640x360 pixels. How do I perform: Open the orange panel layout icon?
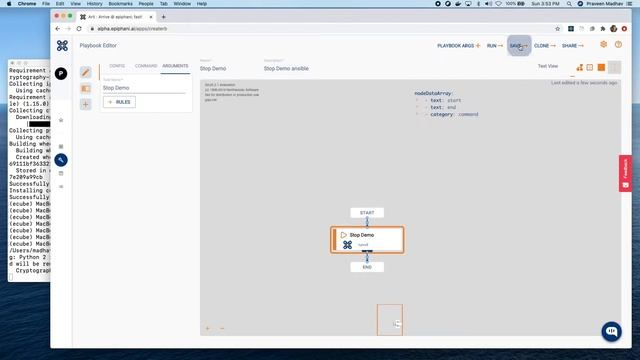click(x=86, y=88)
